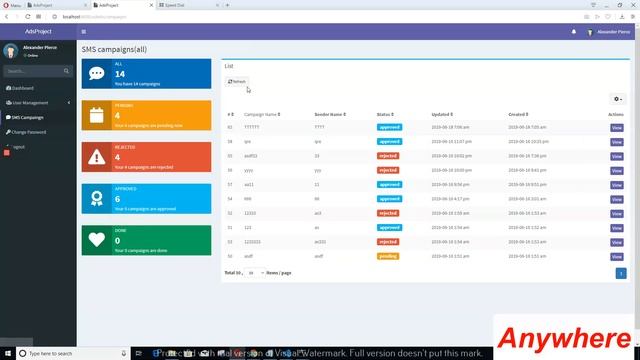Click the magnifier icon in sidebar search
The width and height of the screenshot is (640, 360).
66,71
